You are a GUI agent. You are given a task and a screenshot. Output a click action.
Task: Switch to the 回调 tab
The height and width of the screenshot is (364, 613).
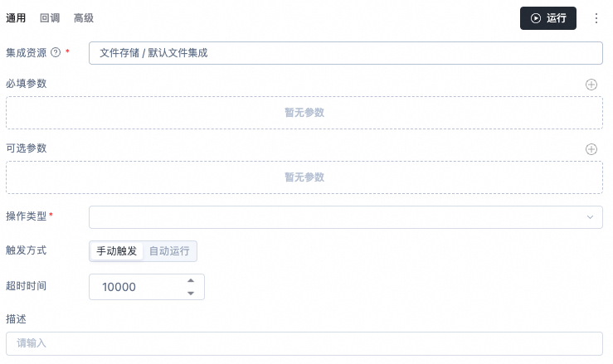[50, 18]
